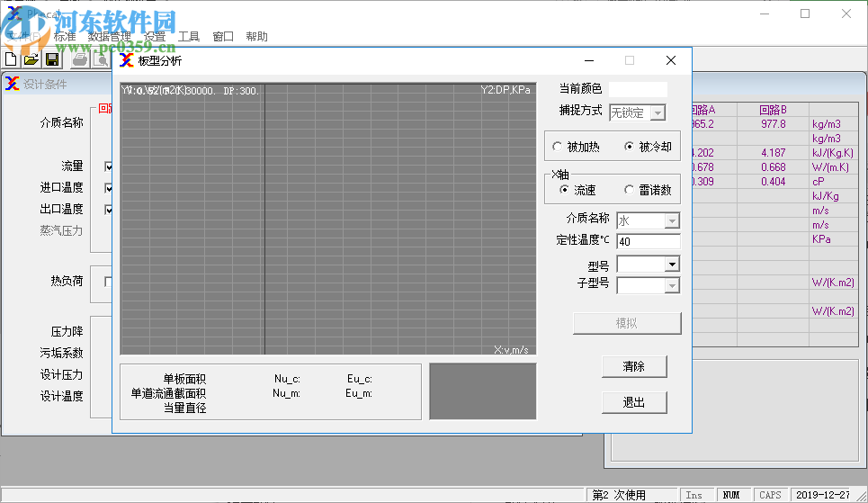The height and width of the screenshot is (503, 868).
Task: Click the Phecal application logo icon
Action: [14, 13]
